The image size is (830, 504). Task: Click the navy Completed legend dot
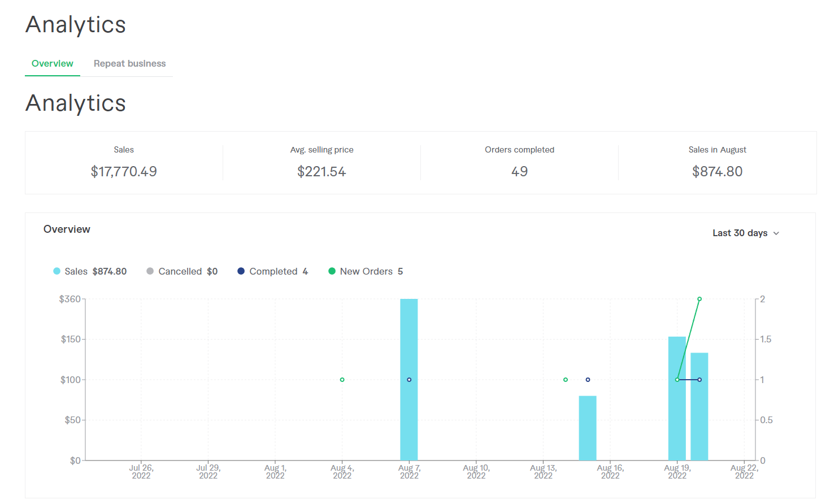tap(241, 271)
